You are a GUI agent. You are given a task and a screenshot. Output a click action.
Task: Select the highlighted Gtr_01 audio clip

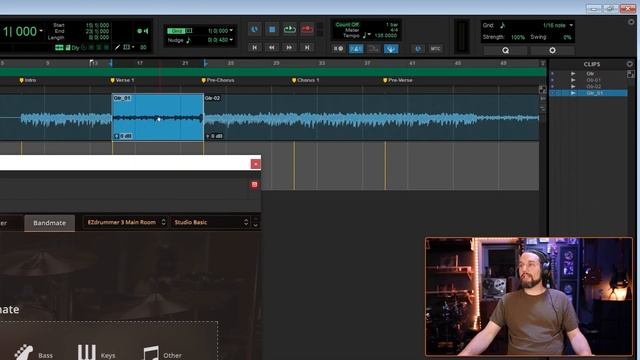[x=158, y=118]
